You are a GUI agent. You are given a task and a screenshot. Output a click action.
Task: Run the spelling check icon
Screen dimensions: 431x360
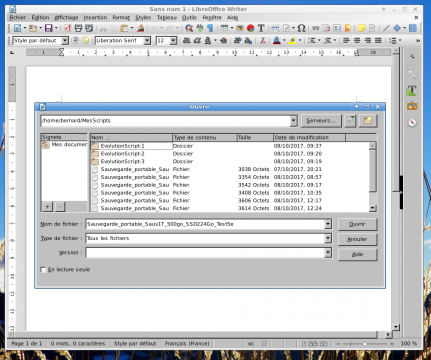click(x=200, y=28)
